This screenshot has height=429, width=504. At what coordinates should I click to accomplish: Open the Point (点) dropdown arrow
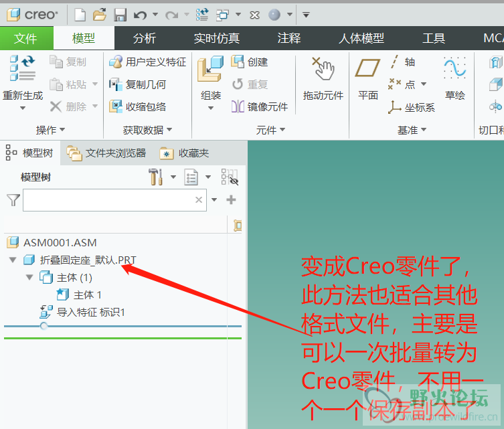tap(424, 84)
